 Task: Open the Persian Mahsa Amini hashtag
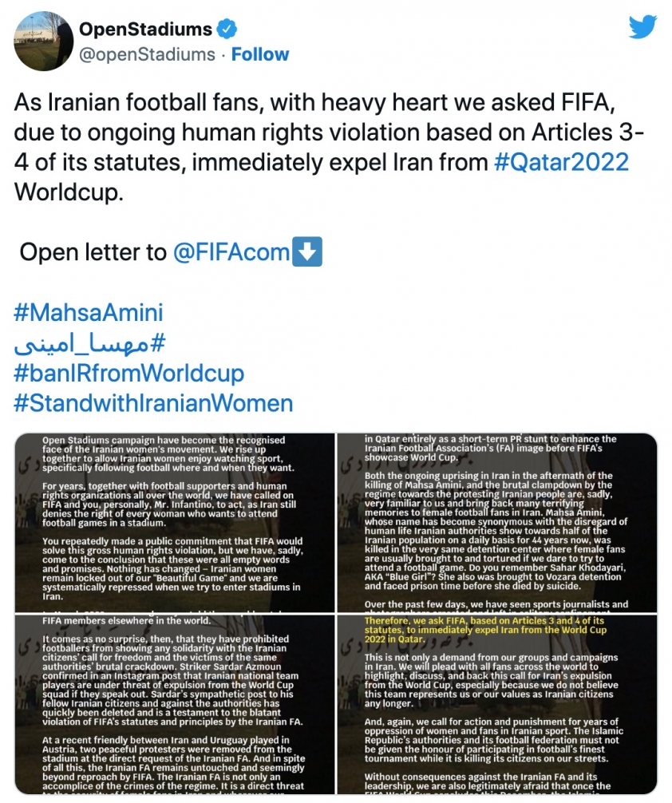coord(90,343)
